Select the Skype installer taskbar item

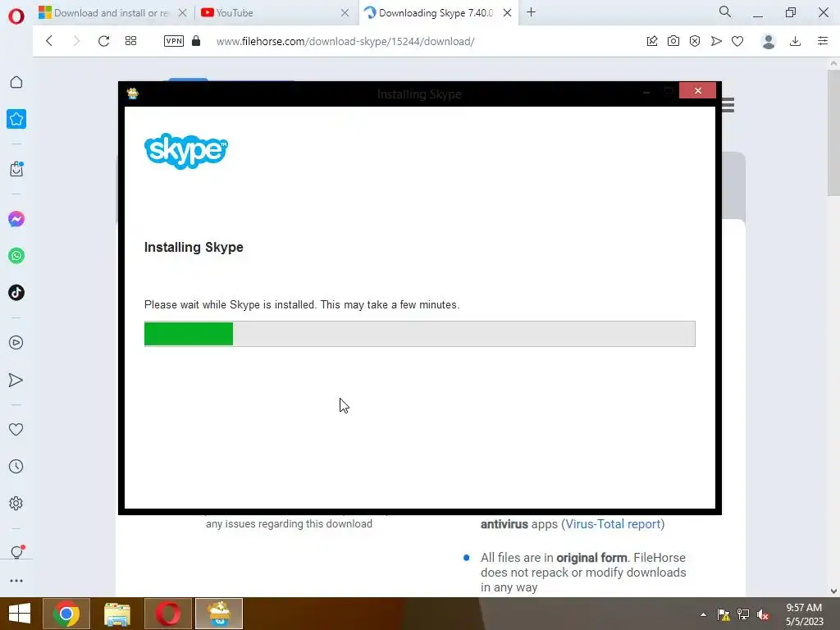[218, 614]
